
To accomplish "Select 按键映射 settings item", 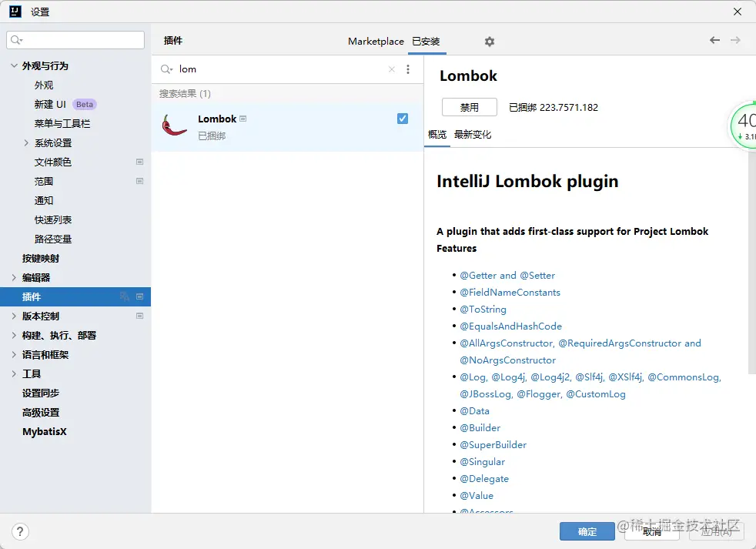I will click(41, 259).
